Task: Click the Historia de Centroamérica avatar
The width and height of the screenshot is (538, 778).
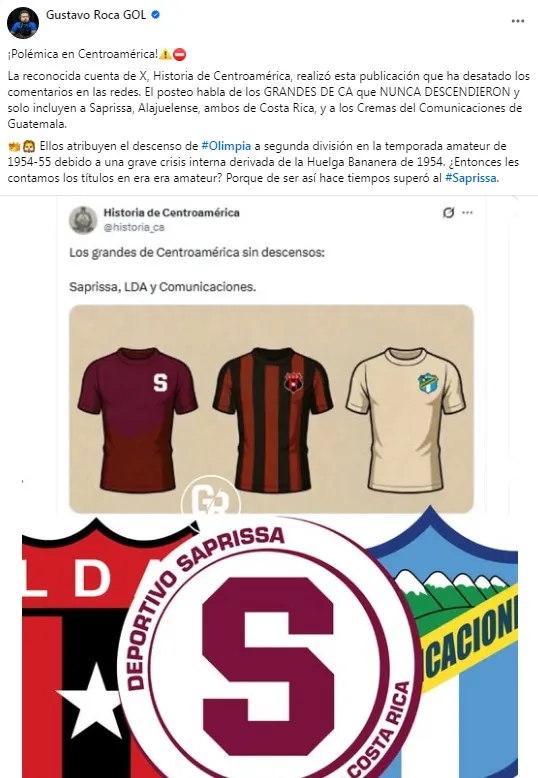Action: coord(83,220)
